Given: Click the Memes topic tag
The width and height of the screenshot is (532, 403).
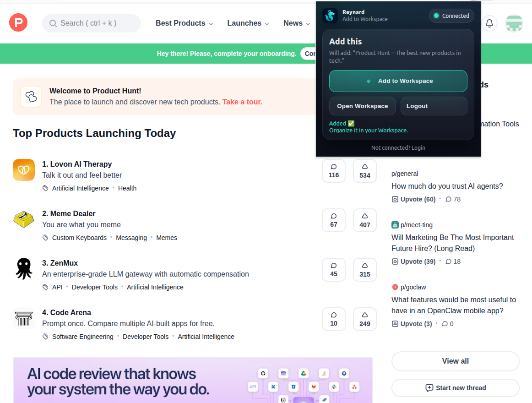Looking at the screenshot, I should coord(167,238).
